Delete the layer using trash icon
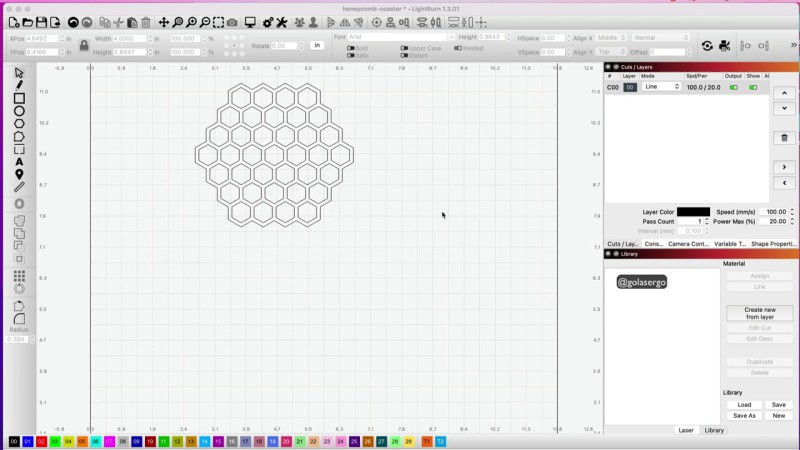The height and width of the screenshot is (450, 800). pyautogui.click(x=785, y=138)
